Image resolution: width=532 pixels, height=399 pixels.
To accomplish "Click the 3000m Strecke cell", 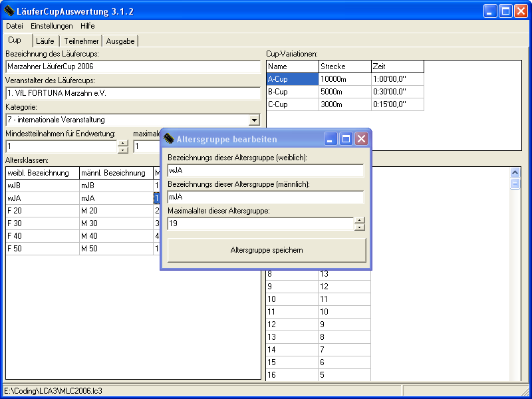I will (x=345, y=104).
